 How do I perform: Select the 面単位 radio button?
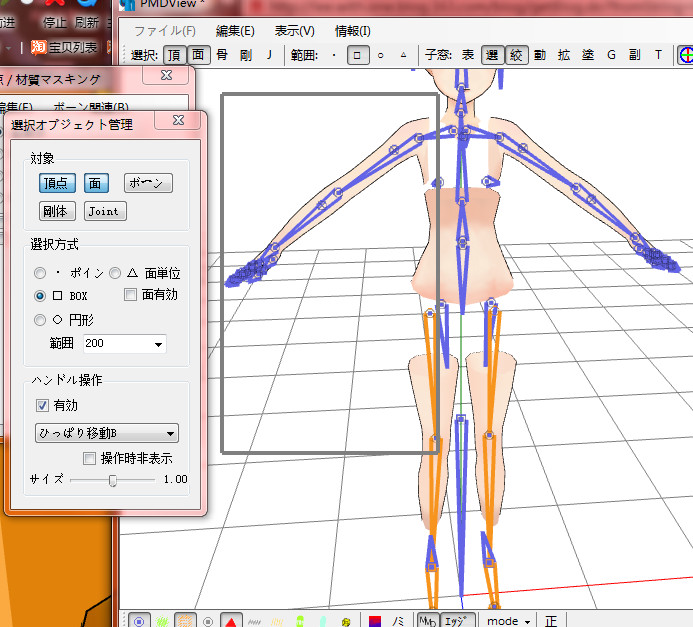pos(115,273)
